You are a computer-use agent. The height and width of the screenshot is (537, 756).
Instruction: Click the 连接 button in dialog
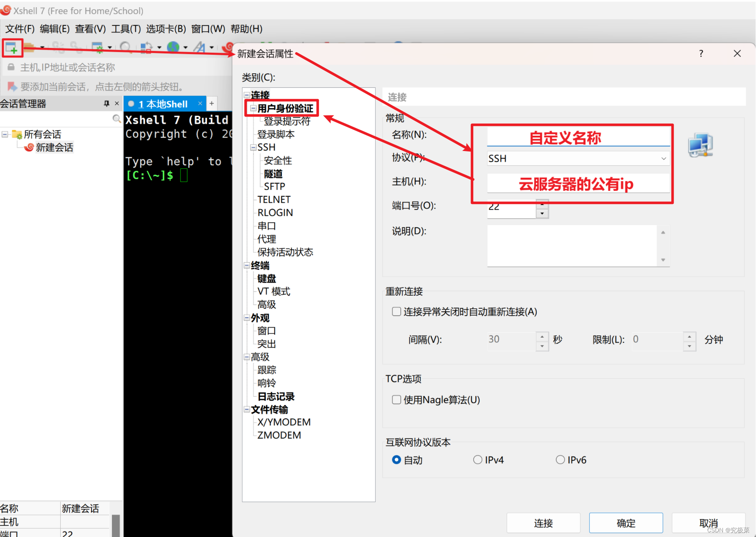click(x=543, y=523)
